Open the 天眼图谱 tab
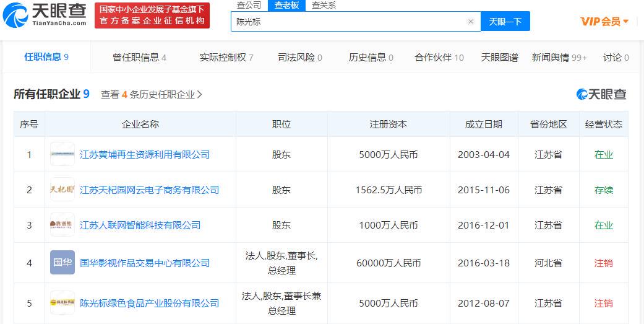The width and height of the screenshot is (644, 324). [499, 58]
